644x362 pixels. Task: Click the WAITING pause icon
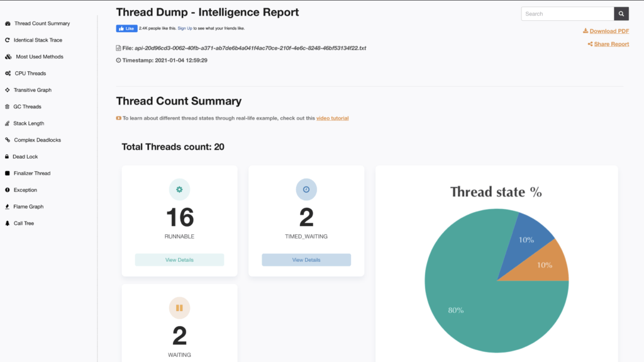coord(179,308)
